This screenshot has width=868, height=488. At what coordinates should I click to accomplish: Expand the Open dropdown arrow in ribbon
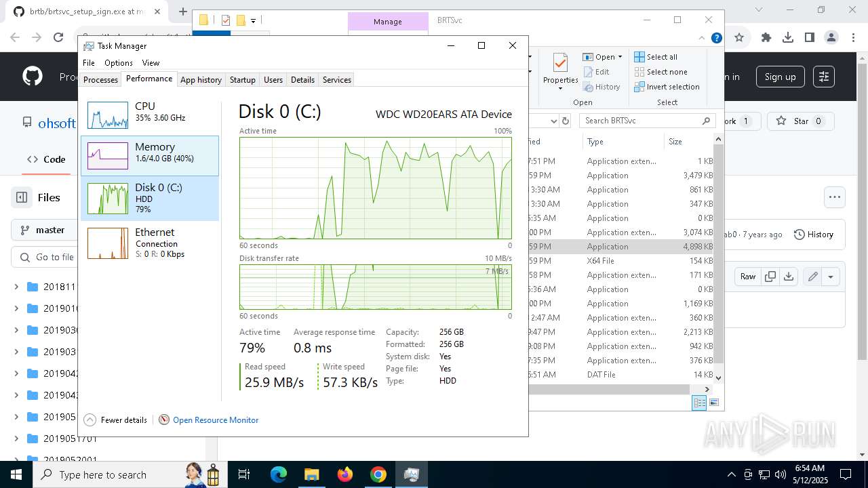(620, 57)
